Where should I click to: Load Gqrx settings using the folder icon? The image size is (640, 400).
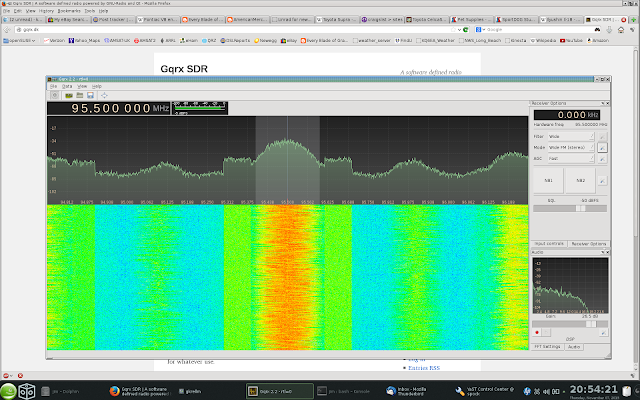click(x=80, y=96)
